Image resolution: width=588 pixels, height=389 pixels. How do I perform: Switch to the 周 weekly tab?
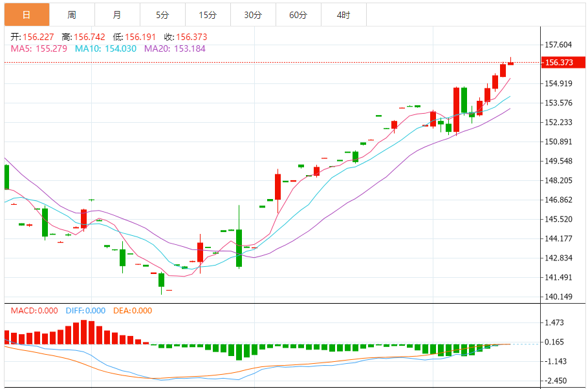[72, 15]
